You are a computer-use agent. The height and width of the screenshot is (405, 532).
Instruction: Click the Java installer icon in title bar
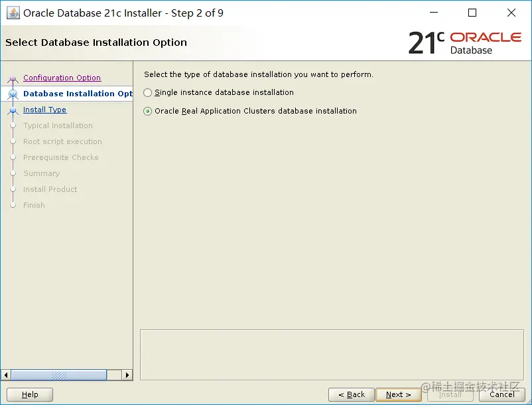13,13
